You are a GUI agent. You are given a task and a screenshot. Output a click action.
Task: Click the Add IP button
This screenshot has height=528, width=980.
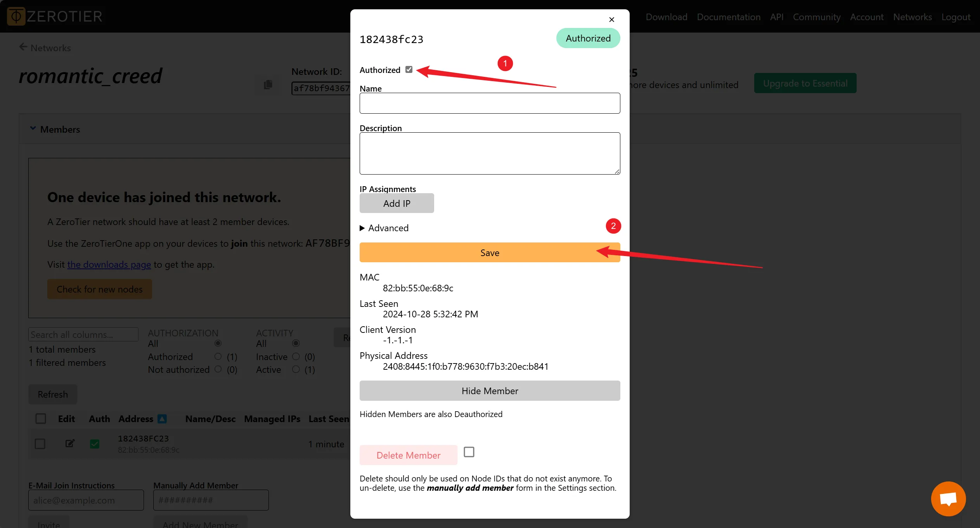coord(397,203)
